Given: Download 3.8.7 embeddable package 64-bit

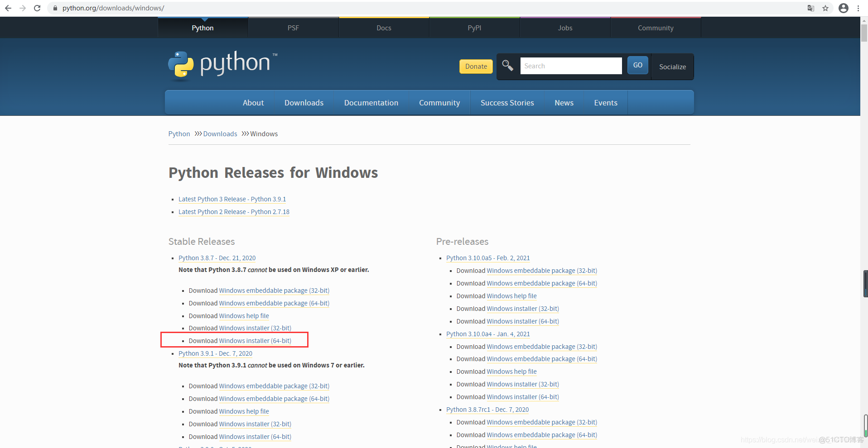Looking at the screenshot, I should click(x=274, y=303).
